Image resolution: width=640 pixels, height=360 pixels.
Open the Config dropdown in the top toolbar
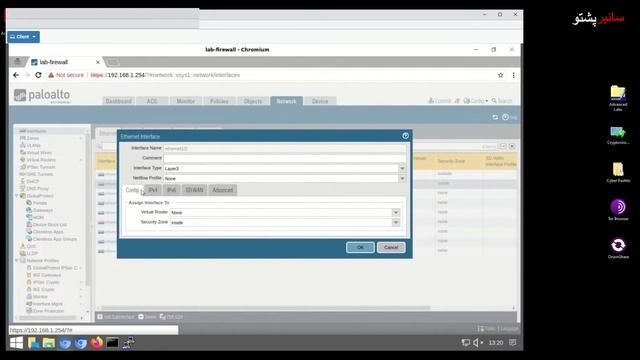pyautogui.click(x=476, y=101)
